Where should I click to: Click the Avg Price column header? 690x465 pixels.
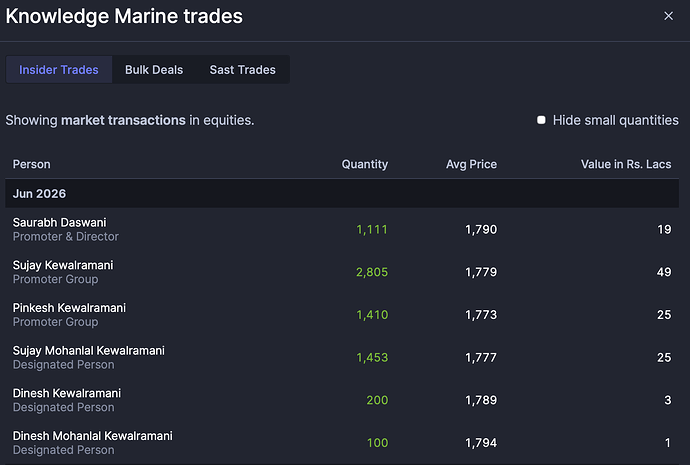click(471, 164)
